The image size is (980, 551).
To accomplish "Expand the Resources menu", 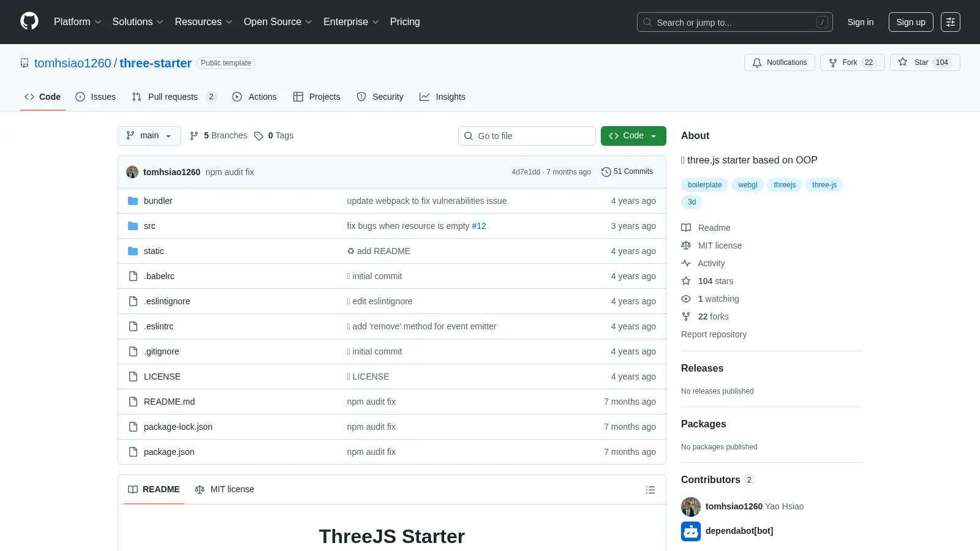I will (203, 22).
